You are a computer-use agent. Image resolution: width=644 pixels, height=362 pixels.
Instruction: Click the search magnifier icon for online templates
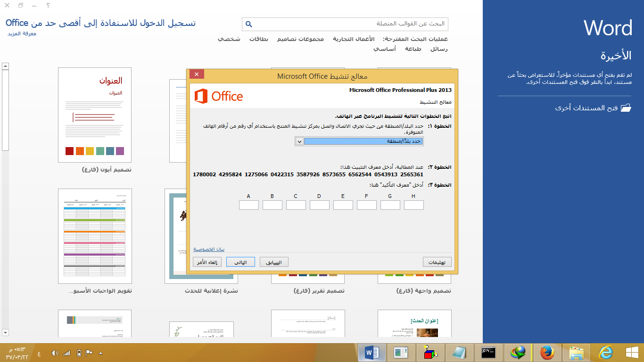click(249, 24)
